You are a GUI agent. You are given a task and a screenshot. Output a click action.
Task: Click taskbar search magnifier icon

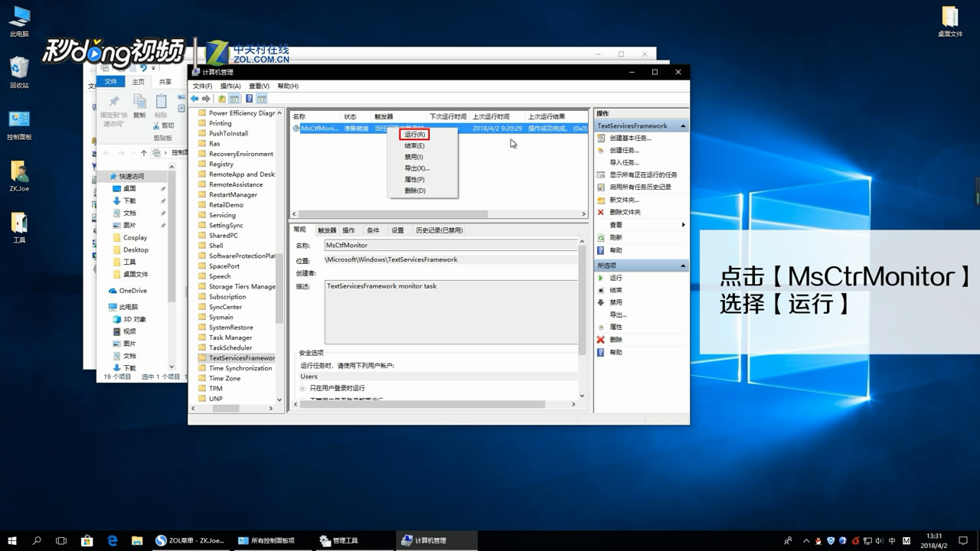(x=37, y=540)
